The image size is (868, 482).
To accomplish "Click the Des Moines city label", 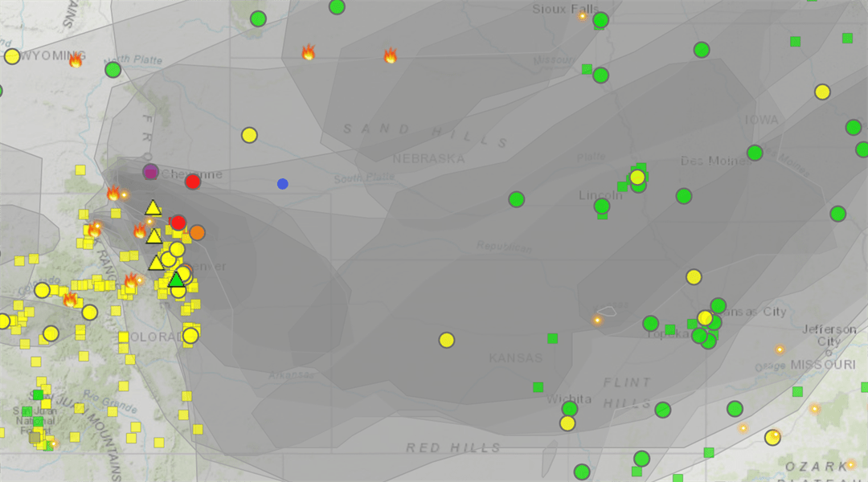I will (x=716, y=161).
